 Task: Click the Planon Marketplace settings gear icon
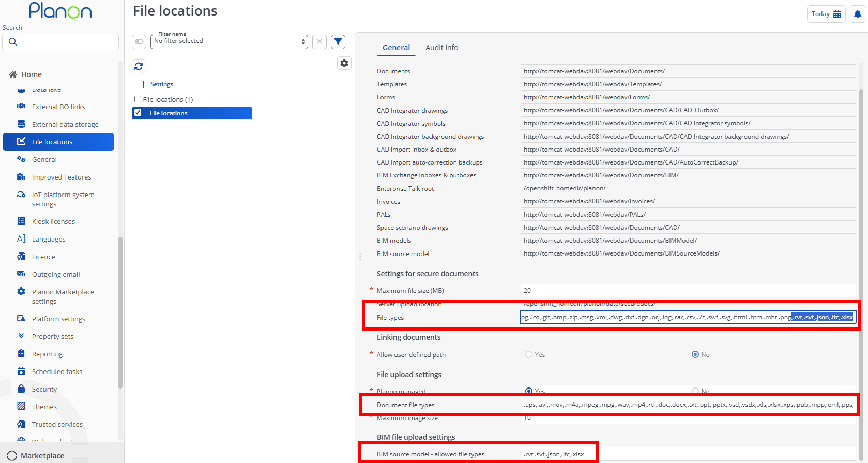[21, 291]
